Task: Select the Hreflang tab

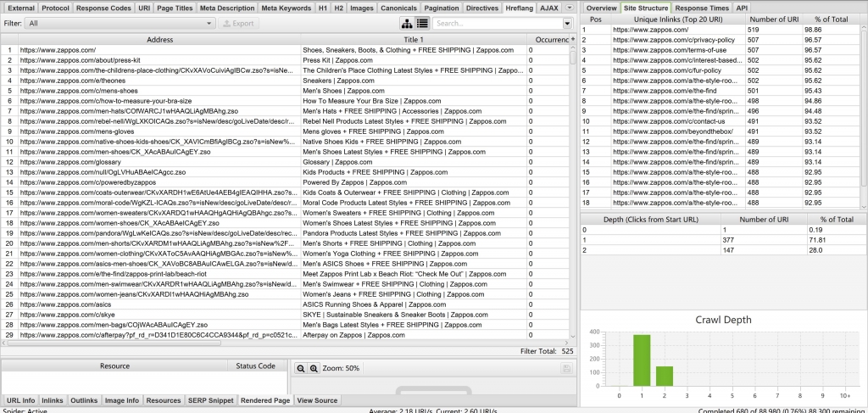Action: pos(520,8)
